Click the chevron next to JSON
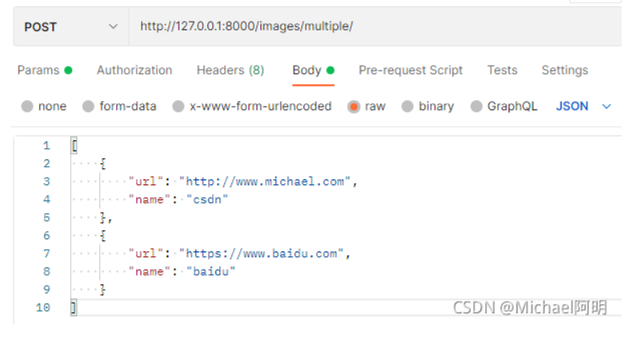 606,107
